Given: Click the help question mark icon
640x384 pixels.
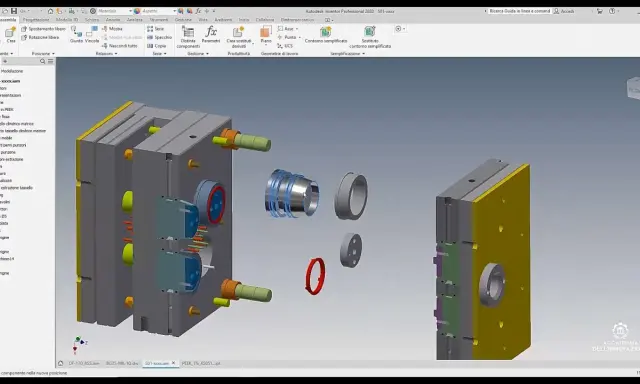Looking at the screenshot, I should pos(612,11).
